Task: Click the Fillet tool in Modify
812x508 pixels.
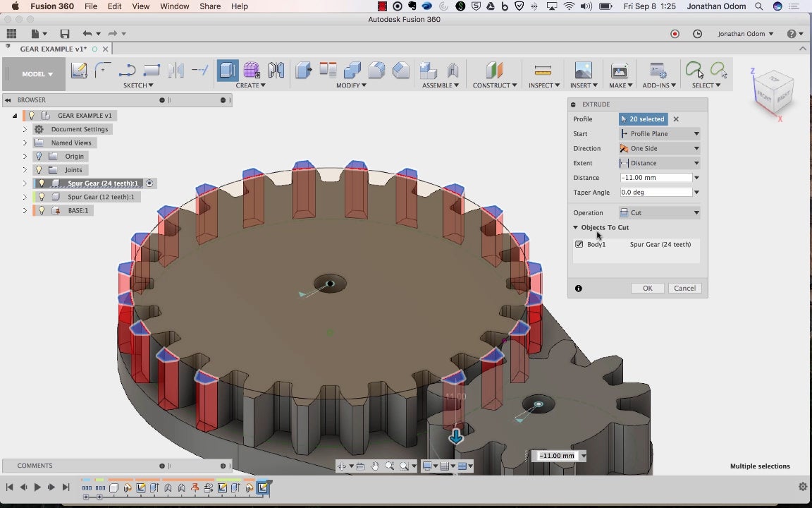Action: pyautogui.click(x=376, y=71)
